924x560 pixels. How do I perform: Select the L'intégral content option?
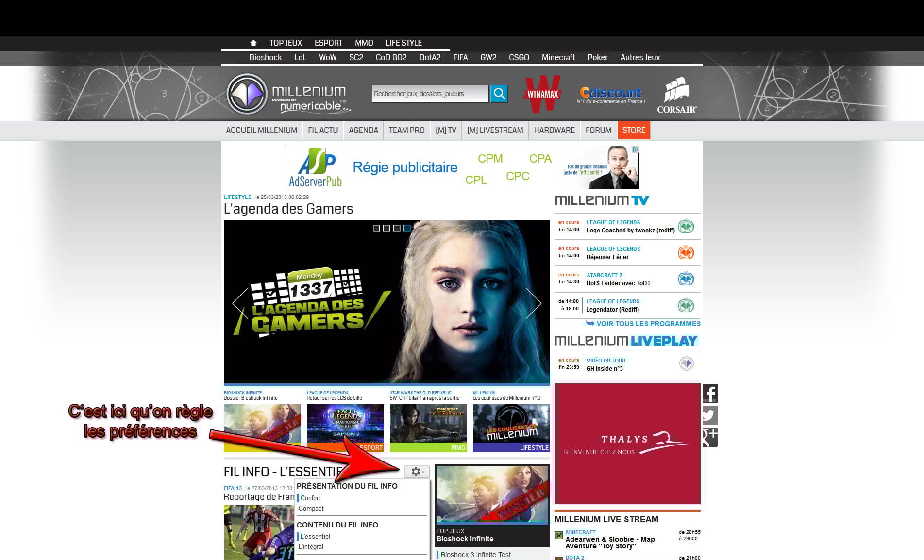pos(311,547)
